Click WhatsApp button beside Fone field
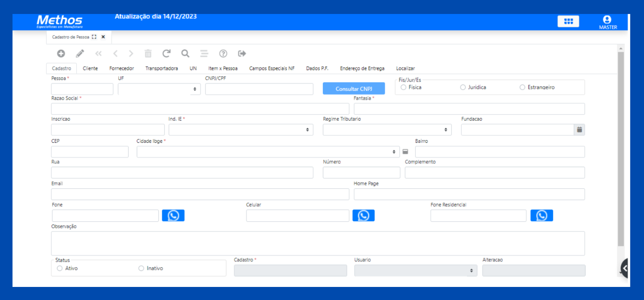This screenshot has width=644, height=300. 173,215
